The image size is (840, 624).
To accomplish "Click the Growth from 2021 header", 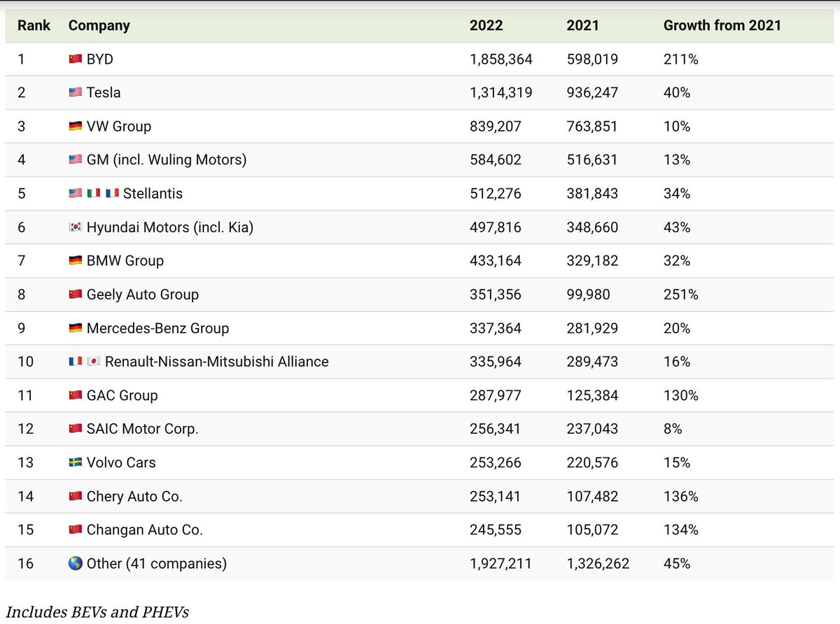I will 722,25.
